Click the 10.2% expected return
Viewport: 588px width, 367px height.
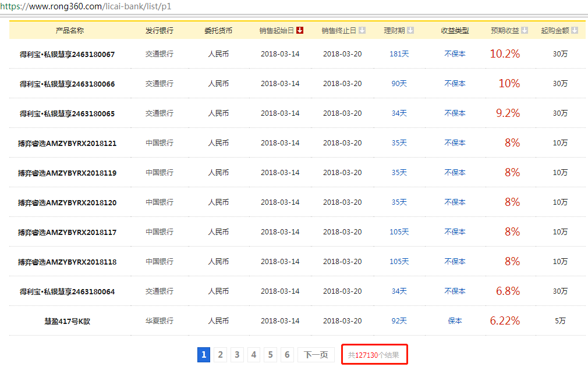[x=505, y=54]
